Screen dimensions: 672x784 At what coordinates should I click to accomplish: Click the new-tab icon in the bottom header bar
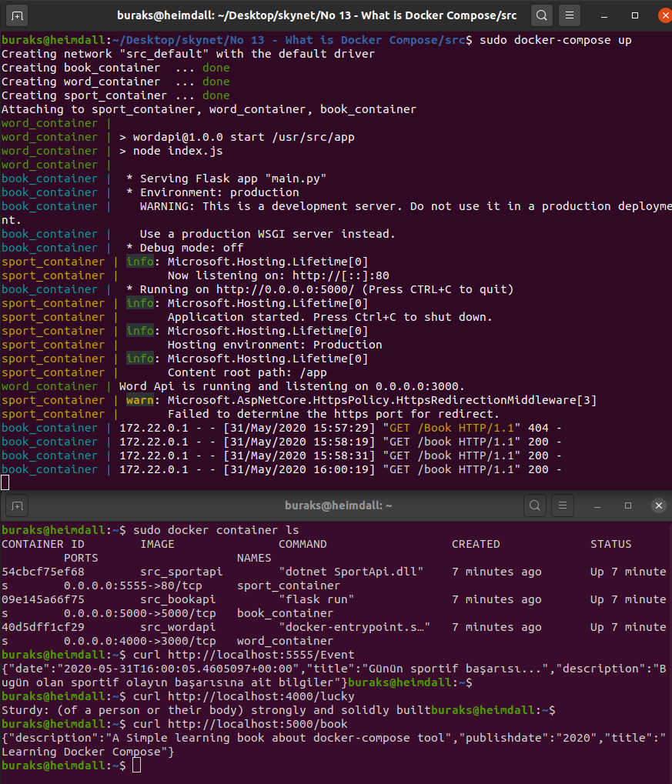coord(17,505)
